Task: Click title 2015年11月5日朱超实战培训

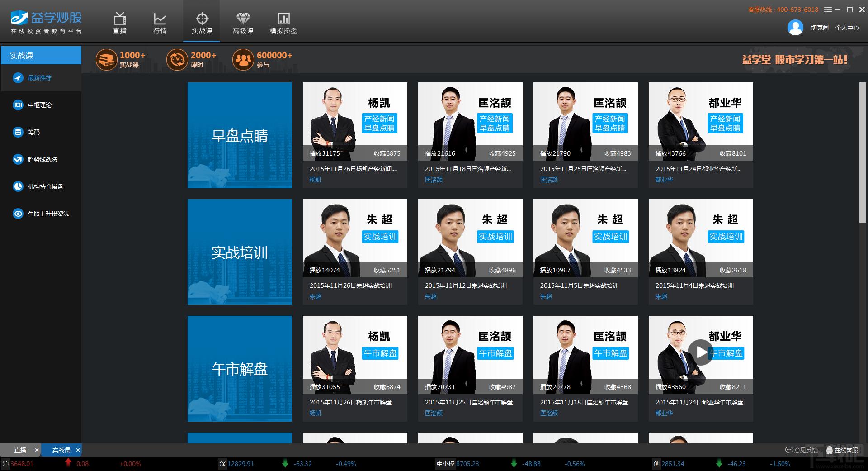Action: (579, 285)
